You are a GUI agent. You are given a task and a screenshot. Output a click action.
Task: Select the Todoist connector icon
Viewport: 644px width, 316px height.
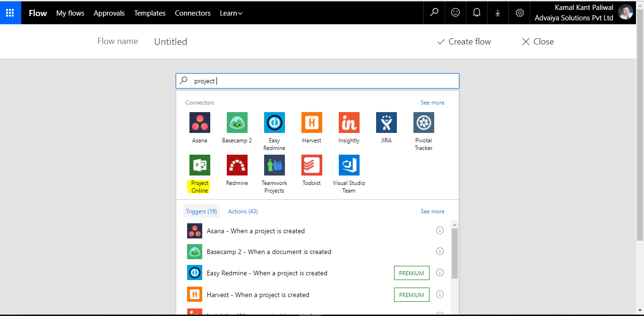click(x=312, y=165)
